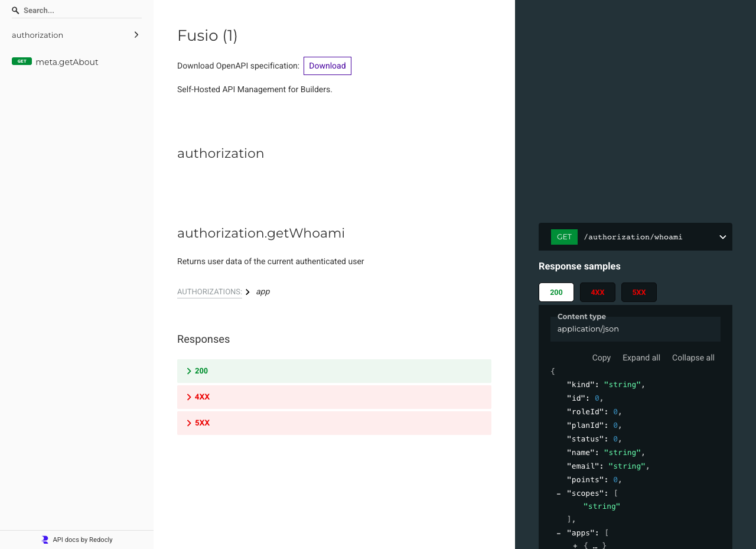This screenshot has height=549, width=756.
Task: Click the Fusio (1) title
Action: coord(207,35)
